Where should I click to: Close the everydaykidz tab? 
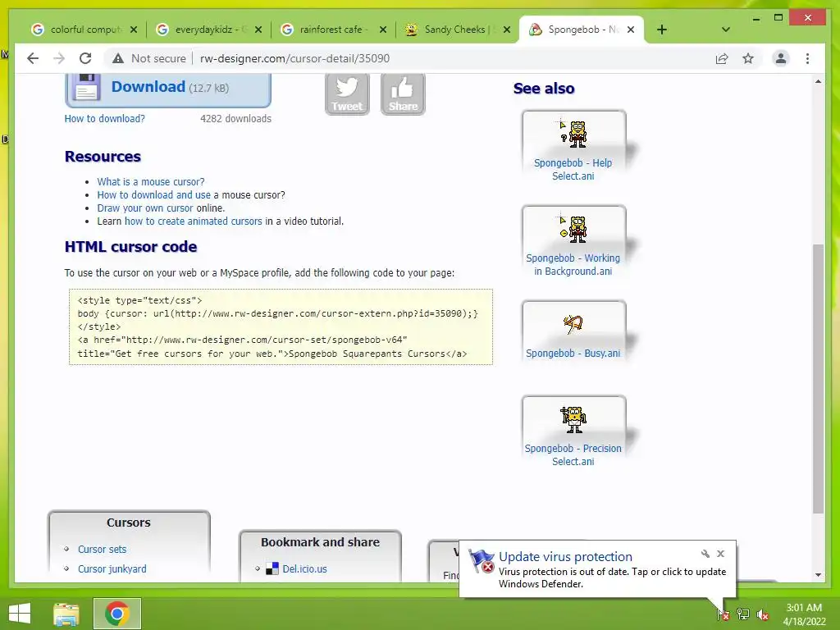258,30
